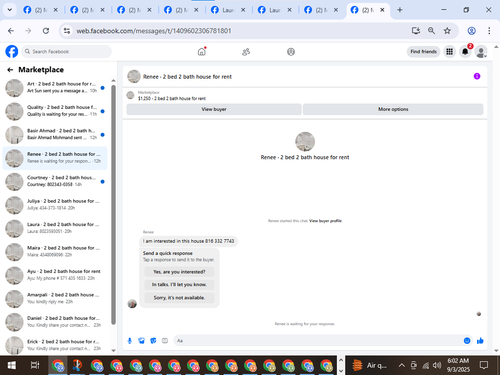Open the Basir Ahmad conversation
The height and width of the screenshot is (375, 500).
point(55,135)
